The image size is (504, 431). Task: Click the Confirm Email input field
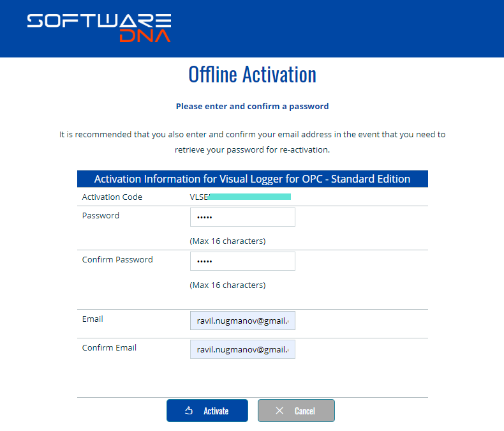242,349
